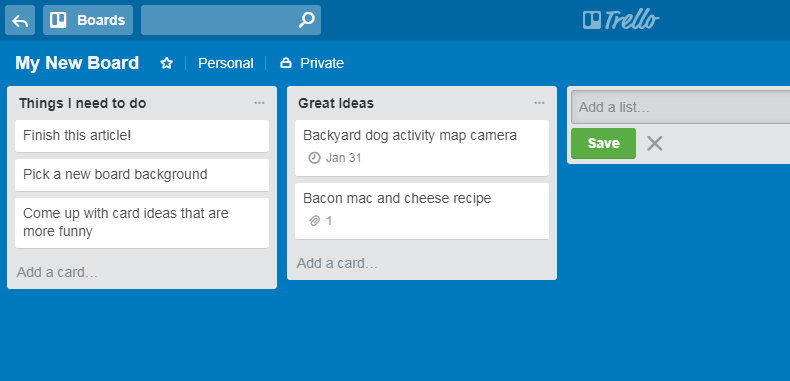Click the My New Board title
Screen dimensions: 790x381
(x=77, y=63)
